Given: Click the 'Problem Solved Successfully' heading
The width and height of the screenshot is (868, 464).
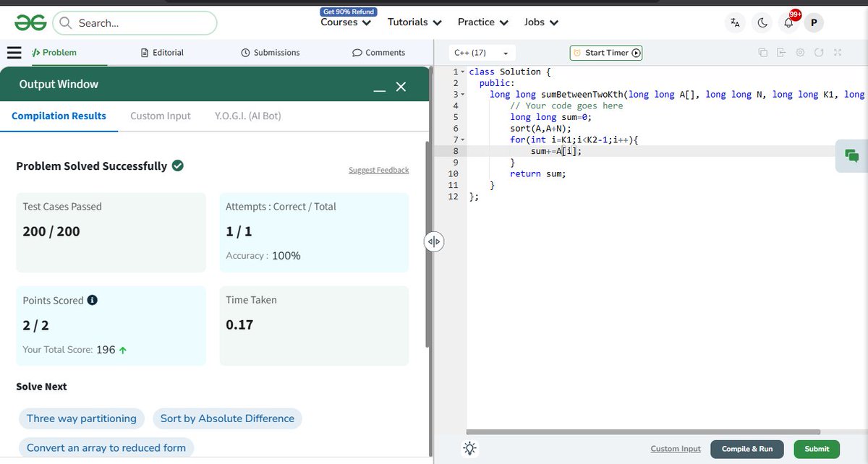Looking at the screenshot, I should coord(92,166).
